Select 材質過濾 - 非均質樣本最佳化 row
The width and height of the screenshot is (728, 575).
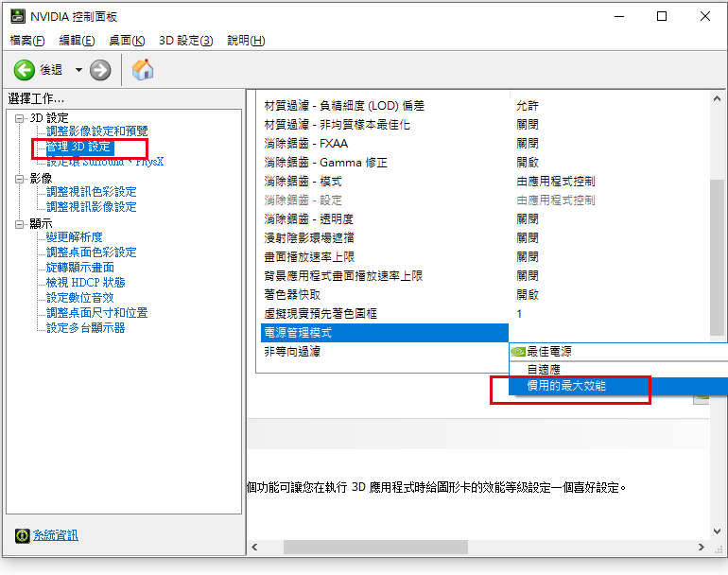(x=385, y=125)
